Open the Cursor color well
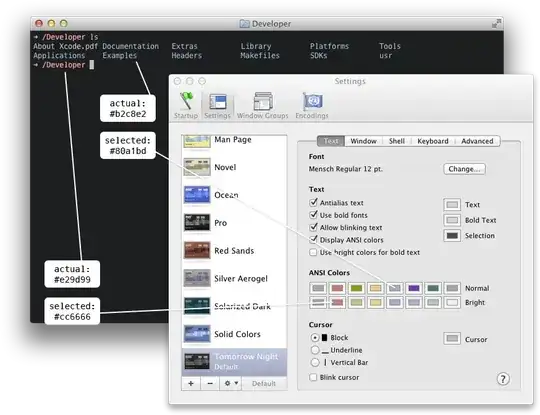 [x=452, y=339]
